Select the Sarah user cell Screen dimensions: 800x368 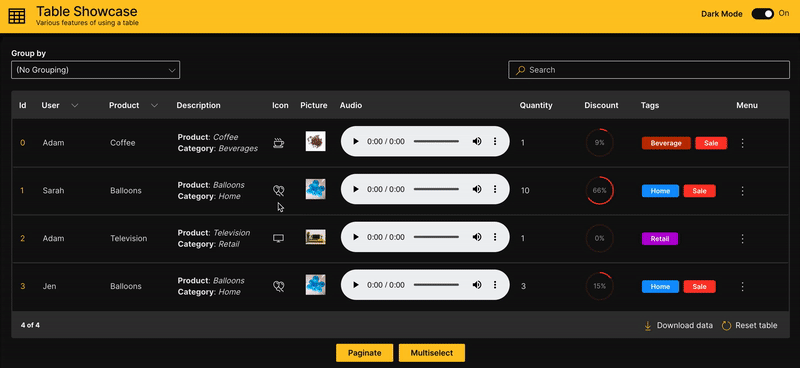click(x=54, y=191)
